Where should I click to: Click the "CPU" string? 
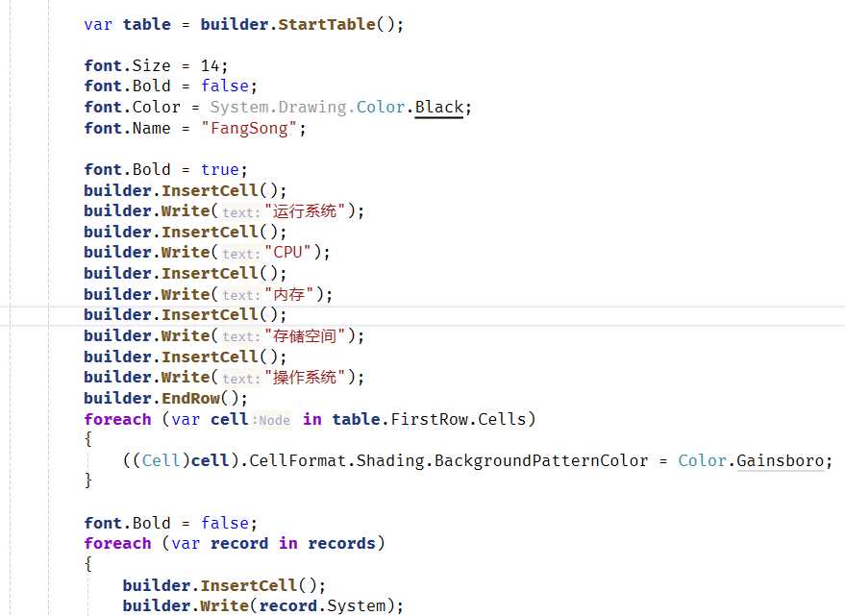pyautogui.click(x=287, y=252)
